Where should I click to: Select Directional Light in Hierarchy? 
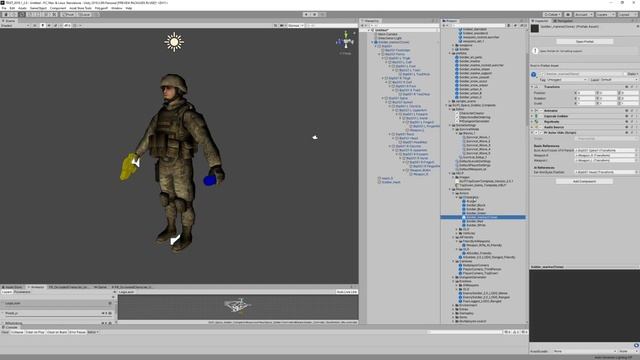point(390,38)
